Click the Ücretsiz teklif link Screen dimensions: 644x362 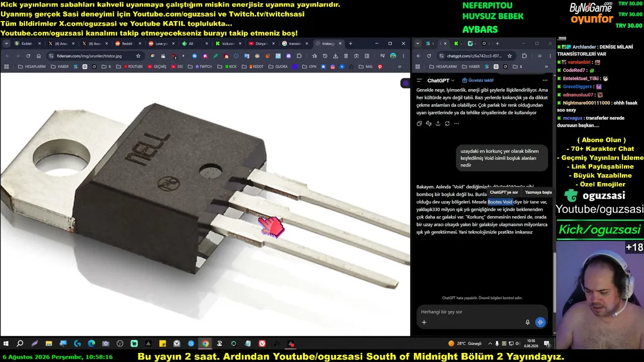pos(477,80)
